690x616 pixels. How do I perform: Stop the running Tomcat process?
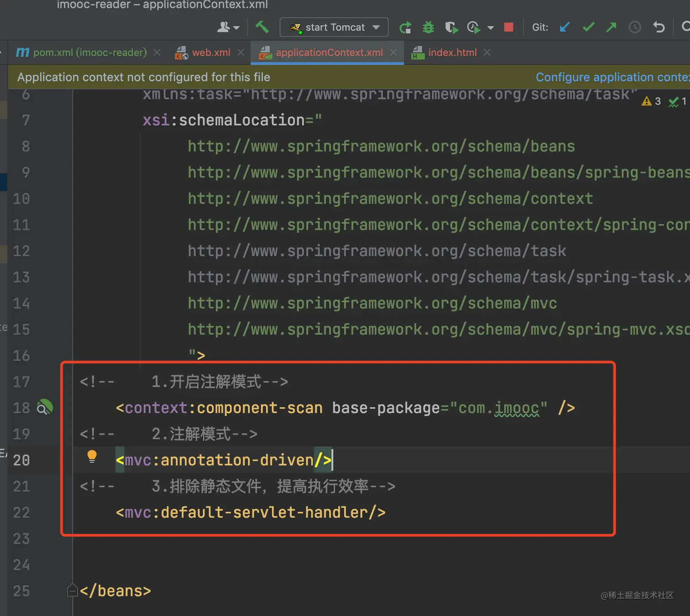click(x=509, y=27)
